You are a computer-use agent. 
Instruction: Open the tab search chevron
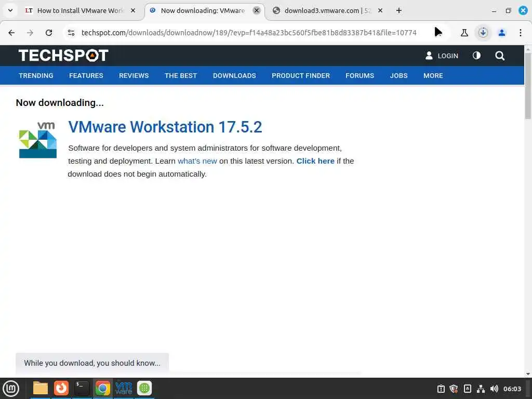[10, 10]
